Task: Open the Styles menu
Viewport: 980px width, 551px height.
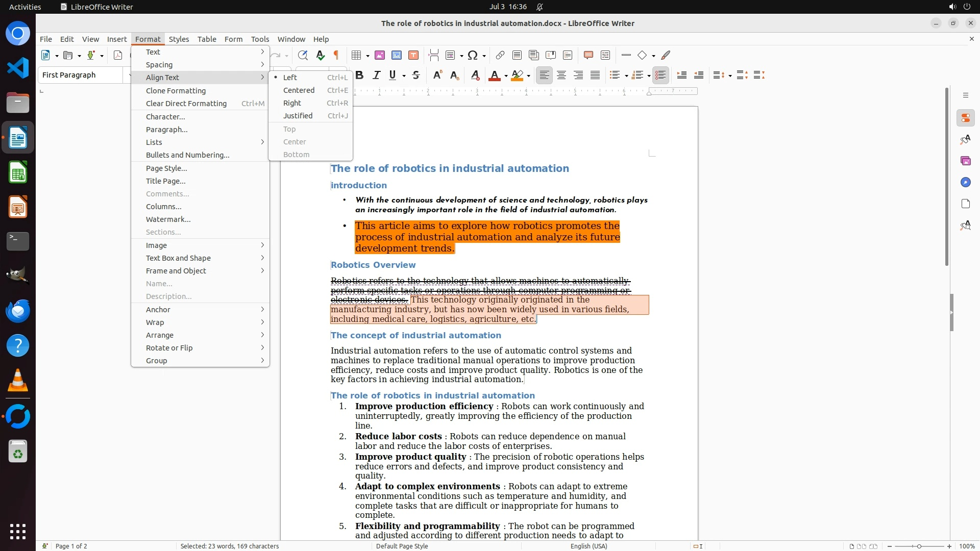Action: click(x=179, y=39)
